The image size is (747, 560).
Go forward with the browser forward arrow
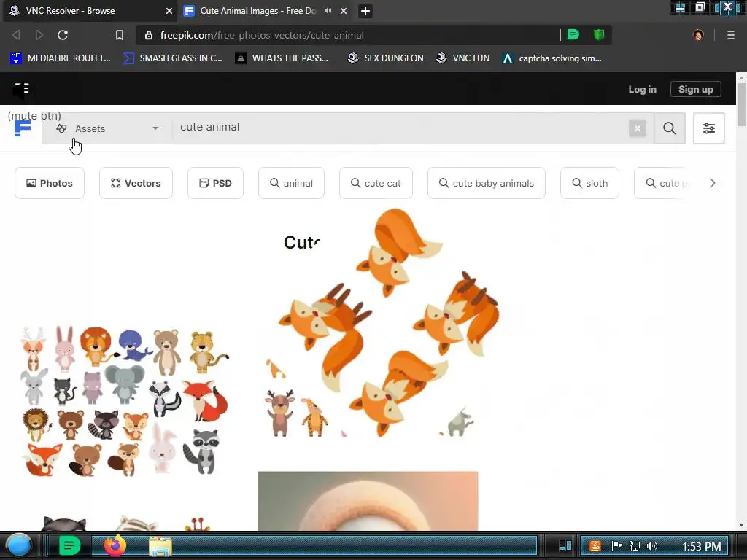pos(39,35)
